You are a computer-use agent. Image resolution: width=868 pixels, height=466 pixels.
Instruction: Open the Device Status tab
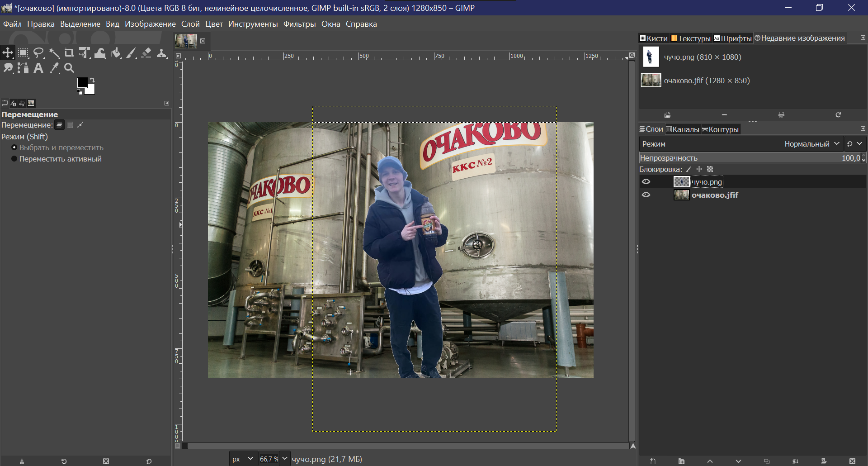[14, 103]
